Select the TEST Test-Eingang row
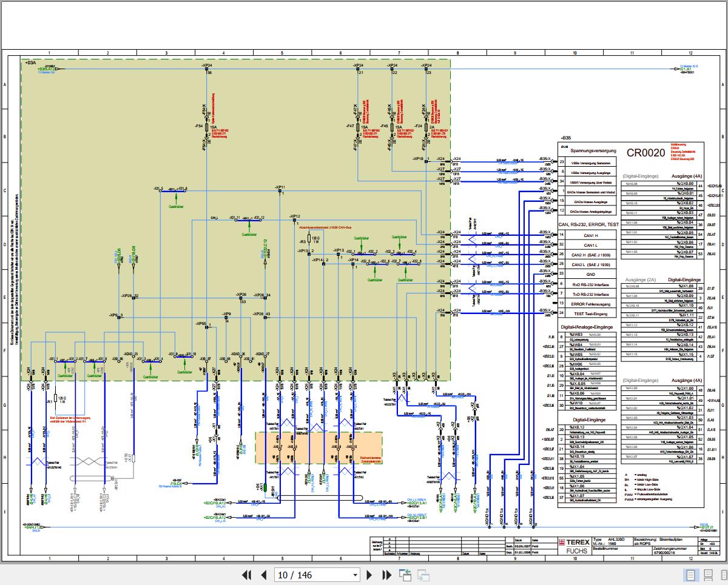Image resolution: width=728 pixels, height=585 pixels. 587,313
